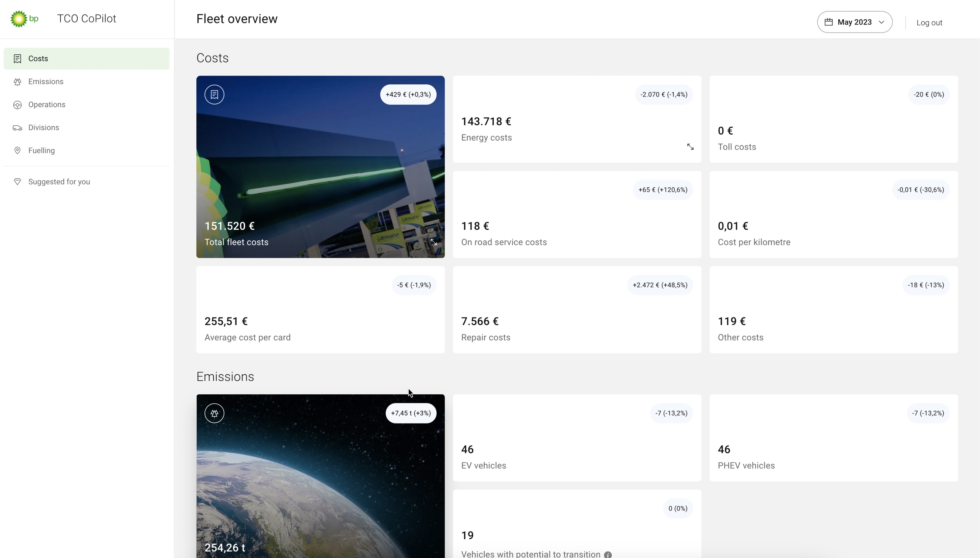This screenshot has height=558, width=980.
Task: Click the +65 € (+120,6%) badge
Action: [663, 190]
